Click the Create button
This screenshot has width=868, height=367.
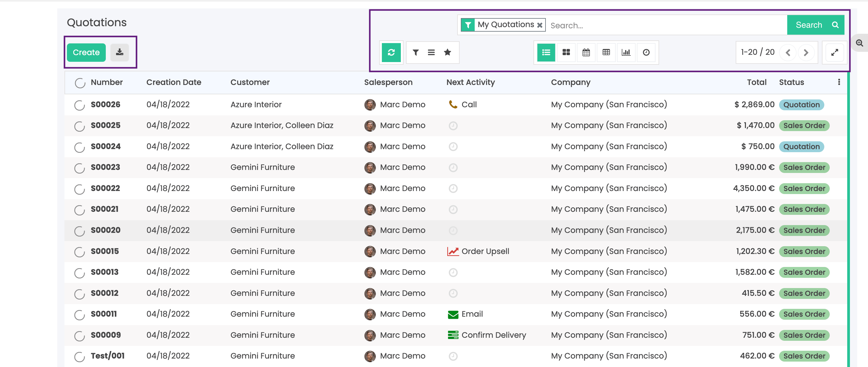coord(86,52)
